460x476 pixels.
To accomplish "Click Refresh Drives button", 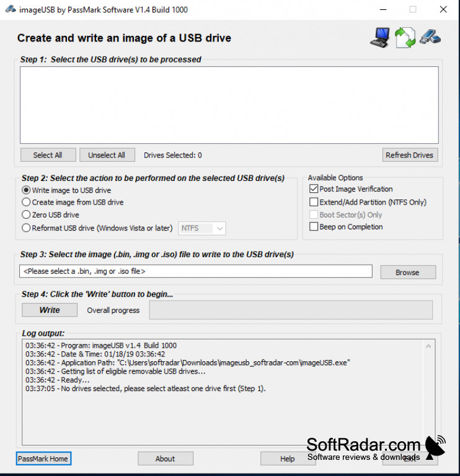I will [410, 155].
